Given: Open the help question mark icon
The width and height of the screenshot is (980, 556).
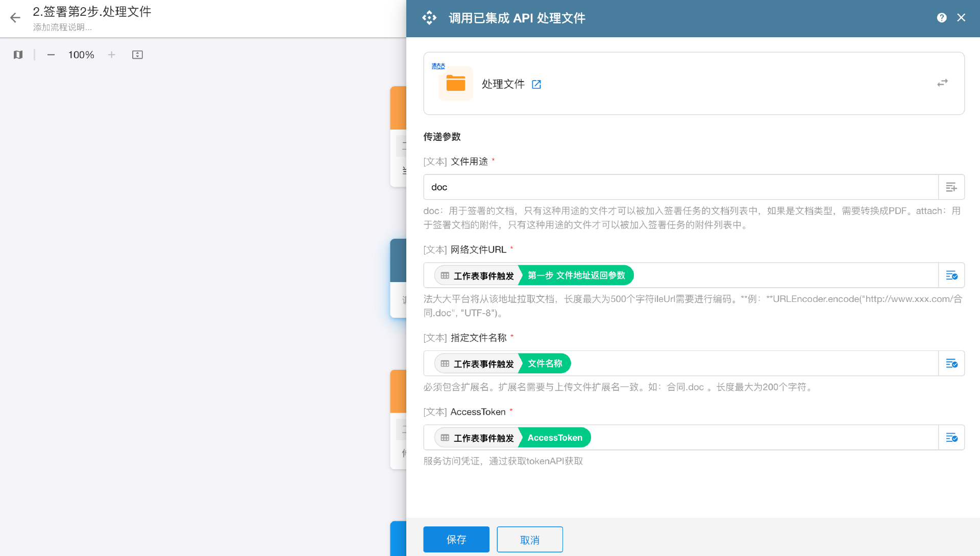Looking at the screenshot, I should pos(942,18).
